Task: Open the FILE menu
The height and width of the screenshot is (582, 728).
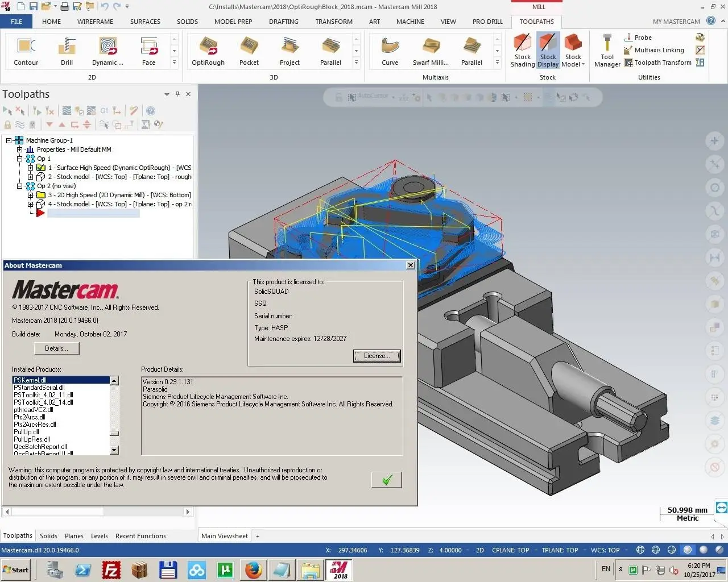Action: point(16,22)
